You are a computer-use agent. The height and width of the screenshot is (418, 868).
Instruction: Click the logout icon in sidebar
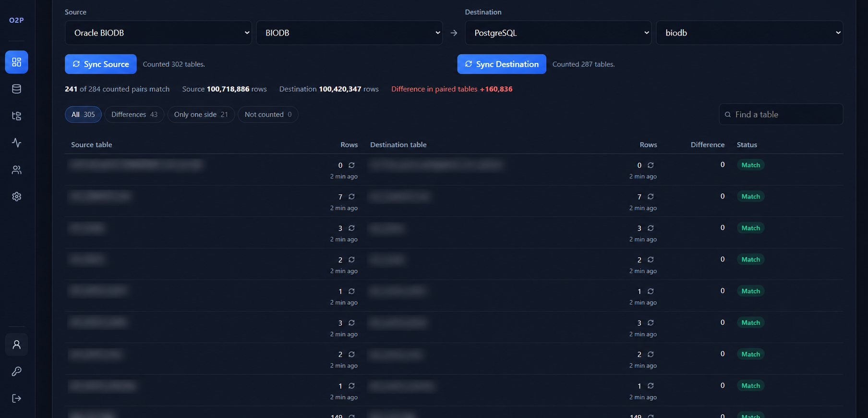16,398
